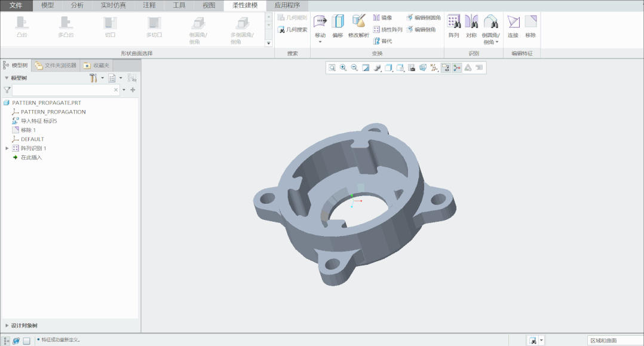
Task: Open the datum display filters dropdown
Action: click(434, 68)
